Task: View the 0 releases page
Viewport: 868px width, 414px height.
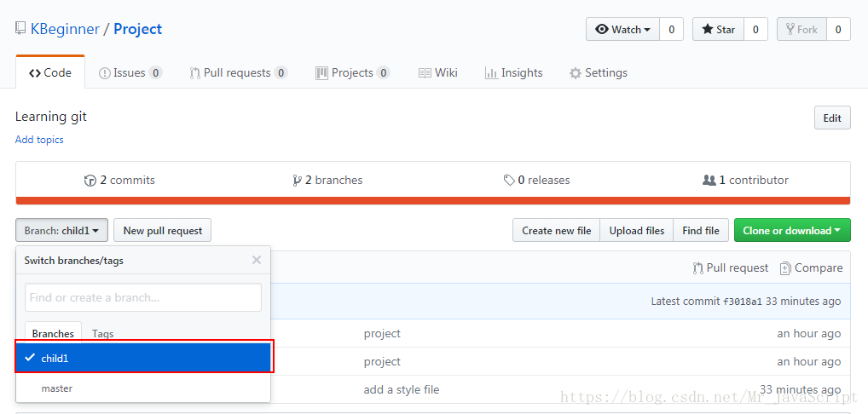Action: coord(537,180)
